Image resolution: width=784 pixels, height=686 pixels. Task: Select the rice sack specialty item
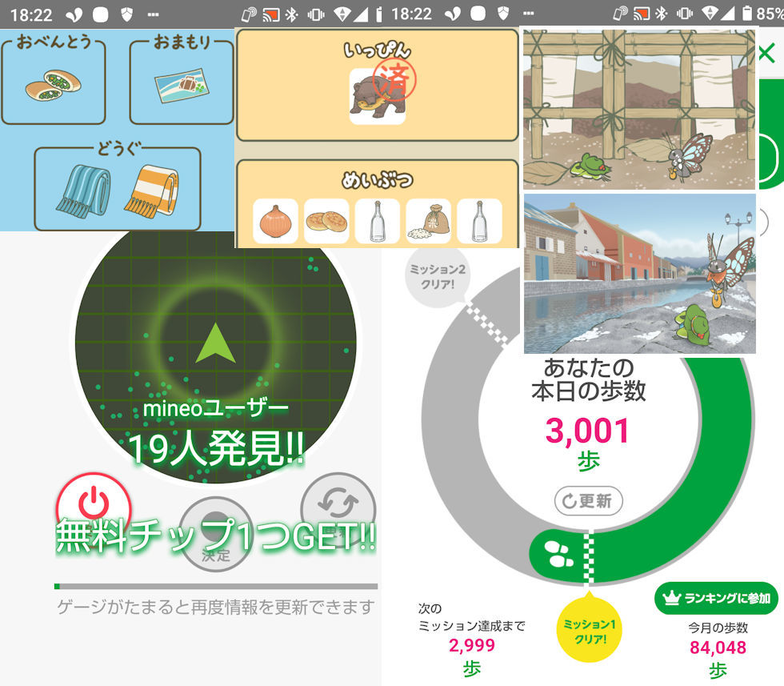pos(429,221)
